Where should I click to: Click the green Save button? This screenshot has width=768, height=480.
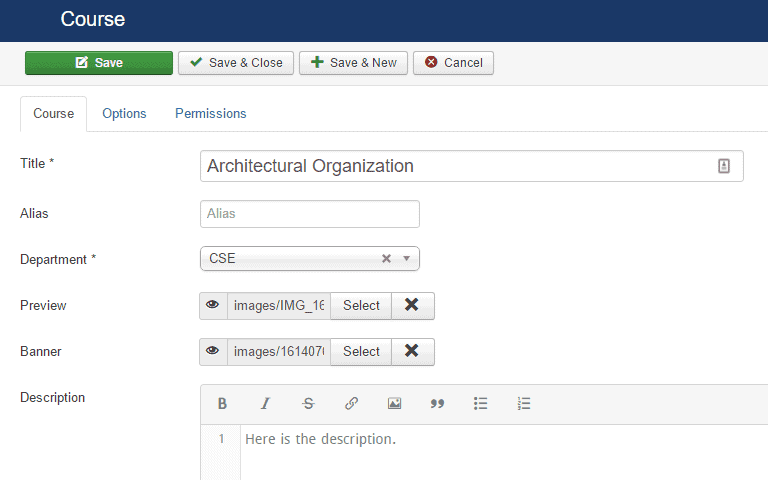[99, 63]
